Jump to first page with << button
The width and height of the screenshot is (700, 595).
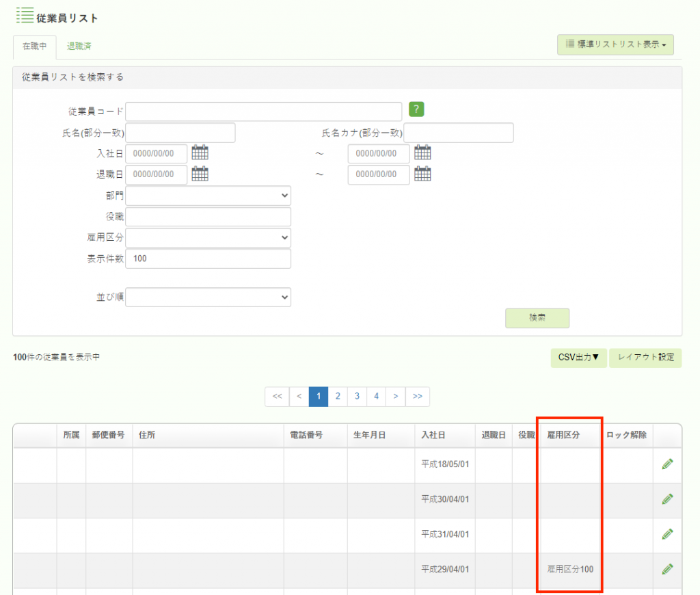[x=278, y=397]
